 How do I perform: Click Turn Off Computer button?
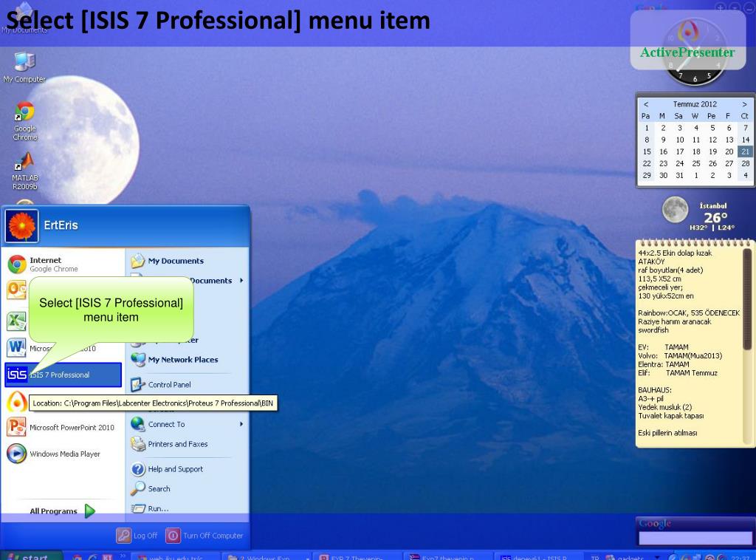point(205,536)
